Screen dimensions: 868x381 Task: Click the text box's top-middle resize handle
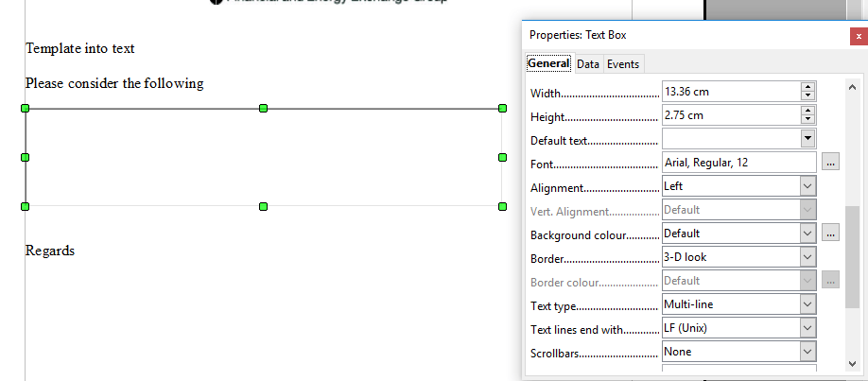click(x=263, y=109)
